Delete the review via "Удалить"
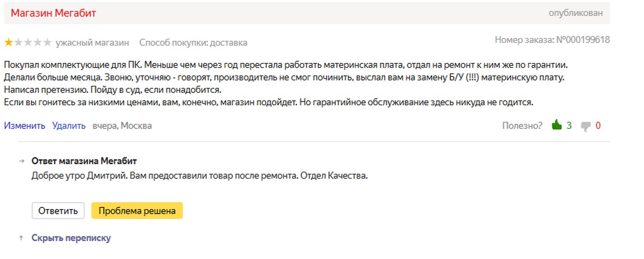This screenshot has width=644, height=259. [69, 126]
